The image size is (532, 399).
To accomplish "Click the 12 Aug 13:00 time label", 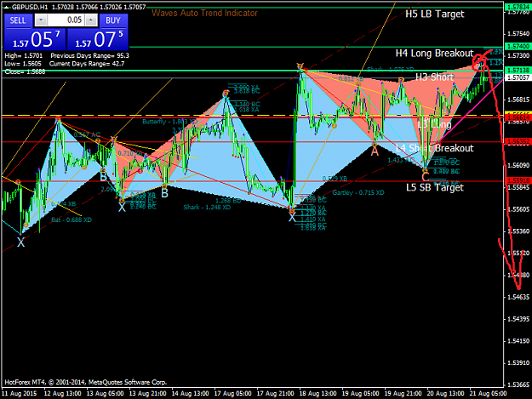I will [63, 394].
